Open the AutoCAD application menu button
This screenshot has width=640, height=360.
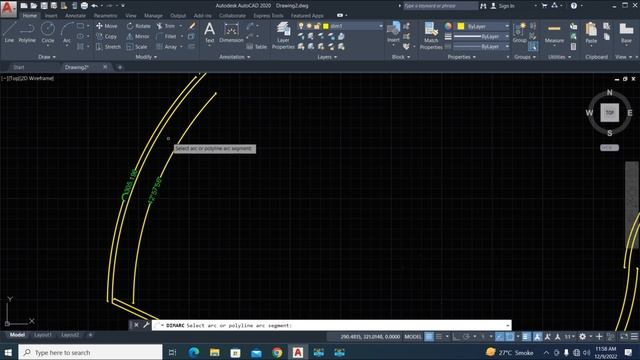(8, 9)
